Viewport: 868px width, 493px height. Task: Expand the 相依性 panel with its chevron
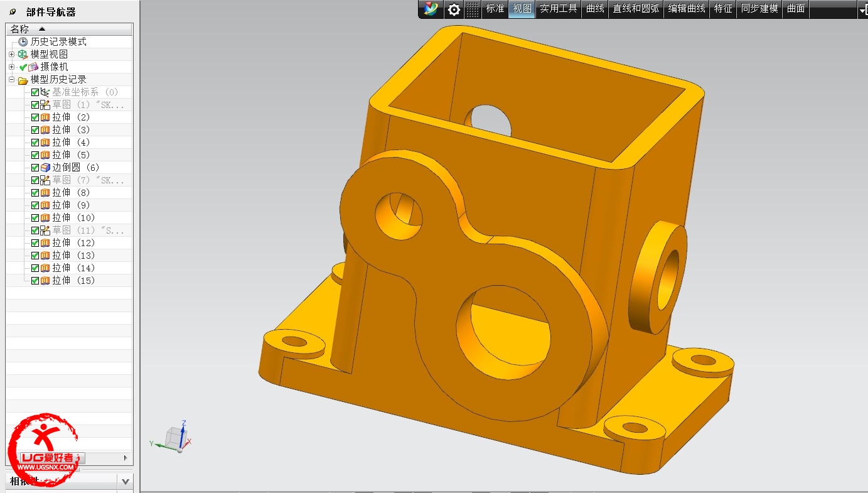pos(126,482)
